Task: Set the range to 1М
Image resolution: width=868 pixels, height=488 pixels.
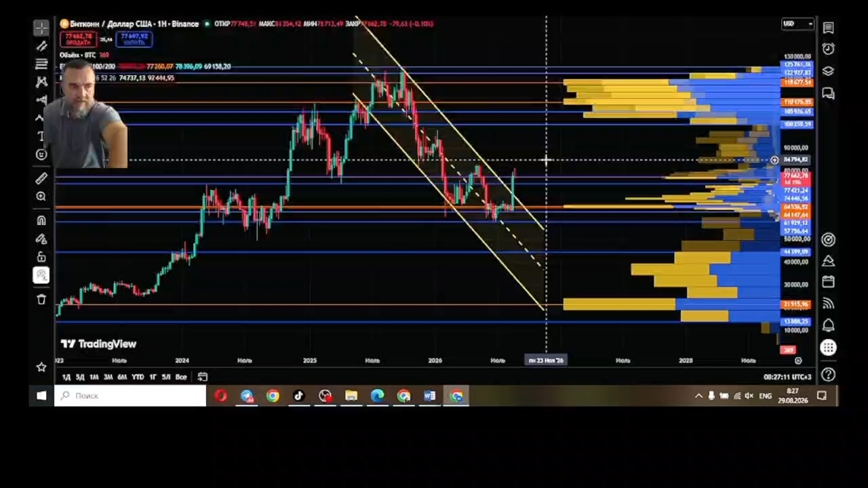Action: click(94, 377)
